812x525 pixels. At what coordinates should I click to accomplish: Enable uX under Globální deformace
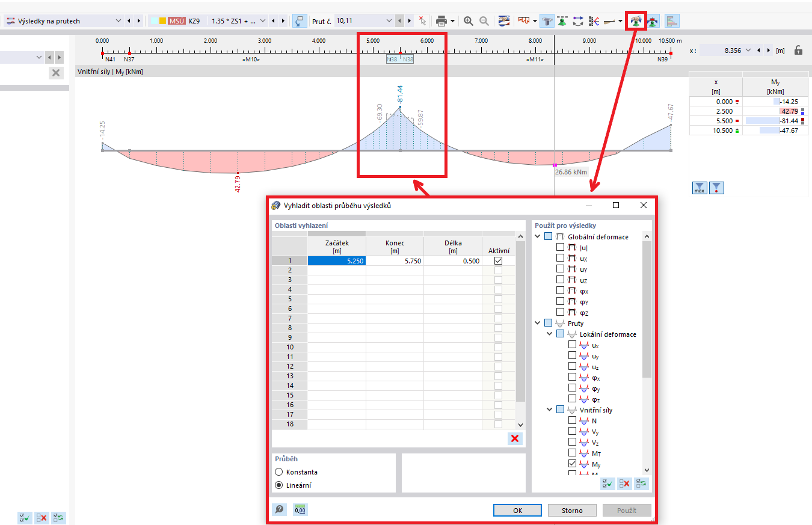[561, 258]
